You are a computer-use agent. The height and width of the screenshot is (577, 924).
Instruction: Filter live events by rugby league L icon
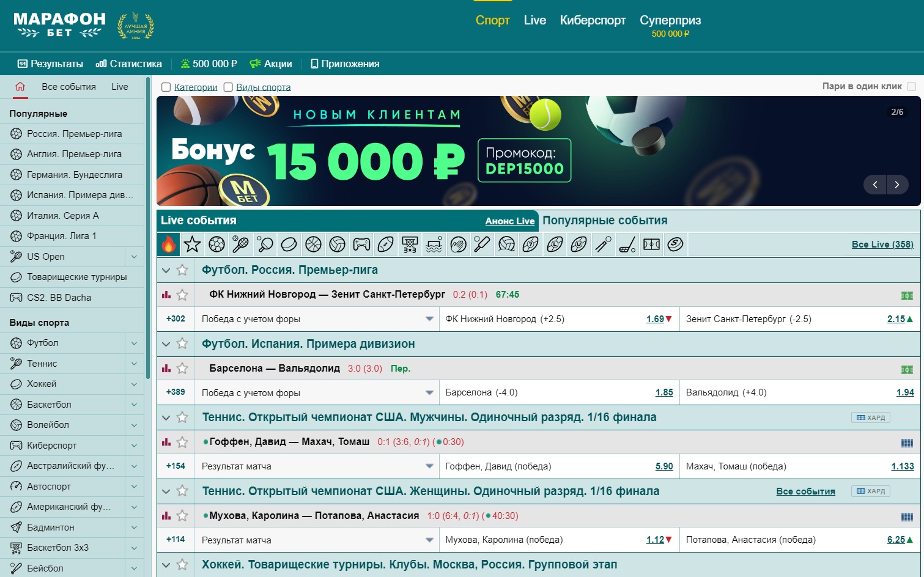pyautogui.click(x=555, y=244)
